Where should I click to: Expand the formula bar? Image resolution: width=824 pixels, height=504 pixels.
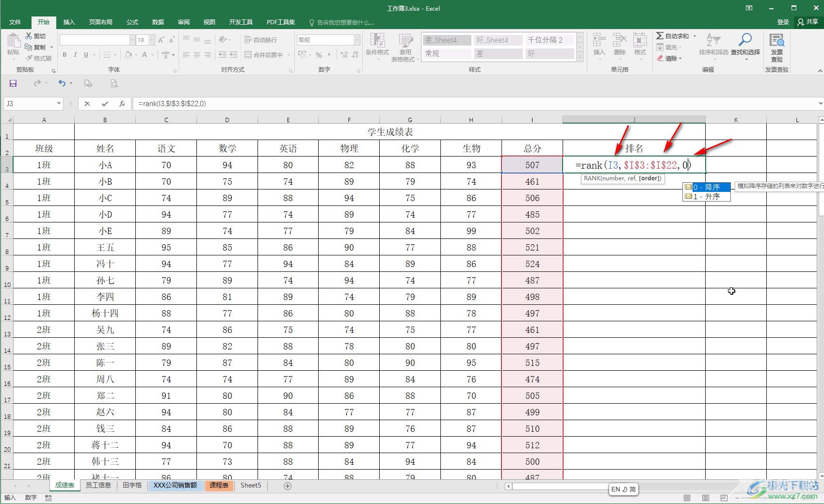pyautogui.click(x=820, y=103)
